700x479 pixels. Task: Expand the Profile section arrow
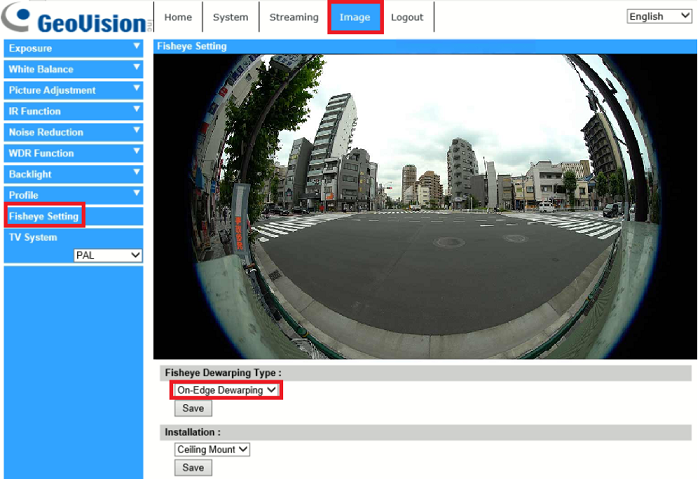tap(137, 193)
